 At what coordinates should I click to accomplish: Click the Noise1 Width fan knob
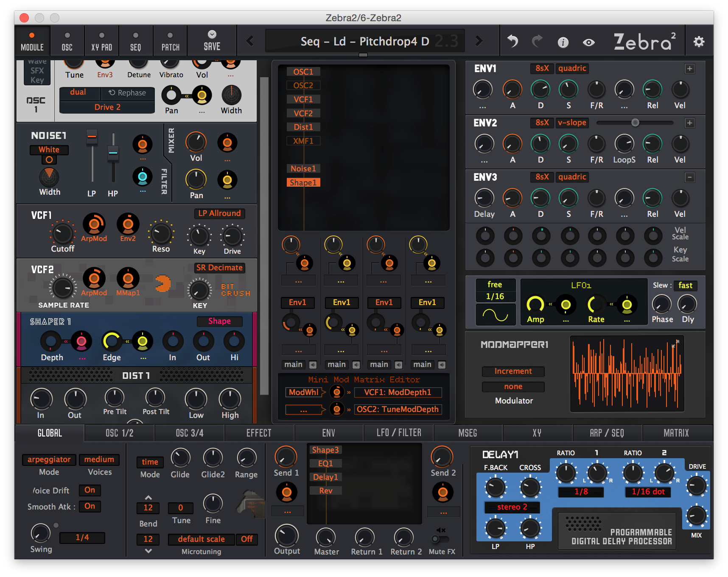click(x=49, y=177)
